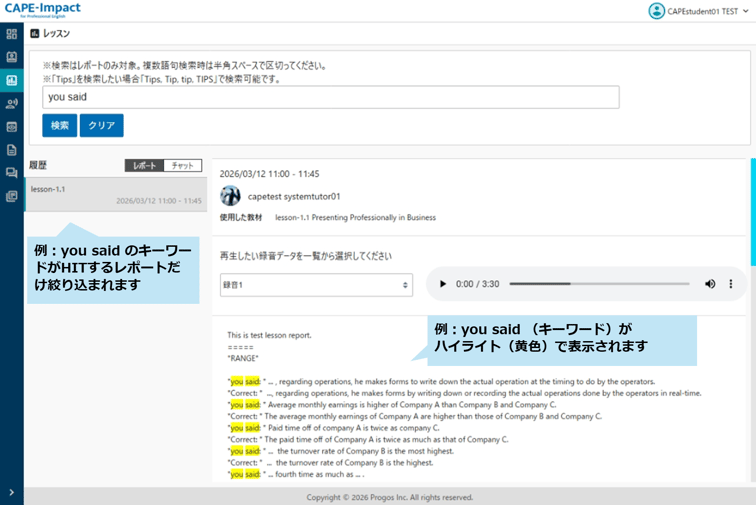Click the 検索 search button
756x505 pixels.
coord(59,125)
